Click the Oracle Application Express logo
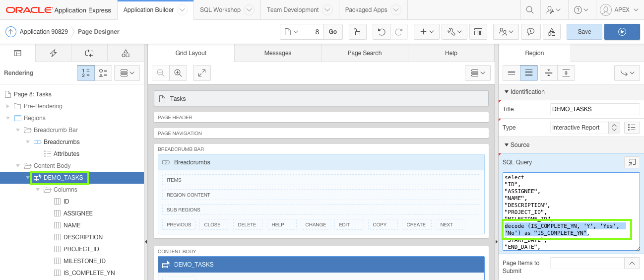 (x=58, y=10)
